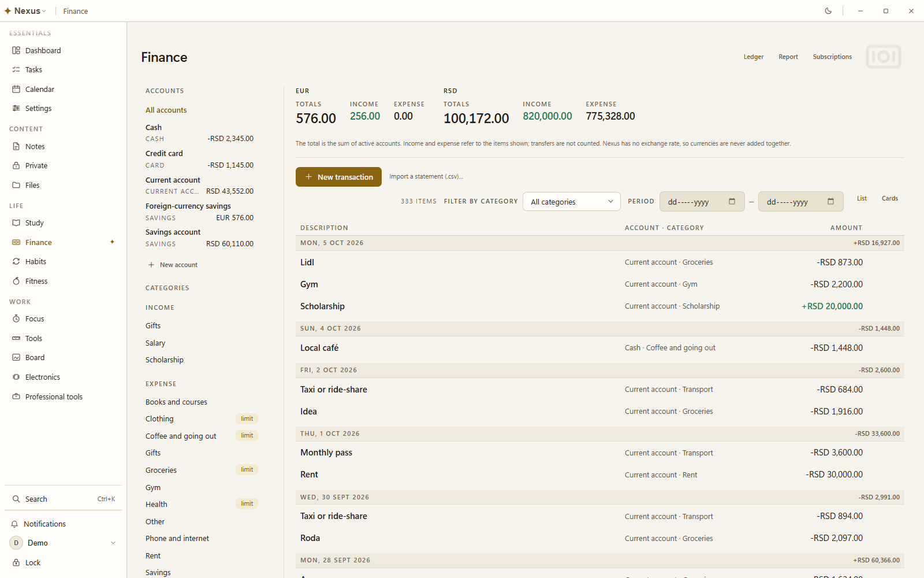This screenshot has width=924, height=578.
Task: Select the Credit card account
Action: [199, 159]
